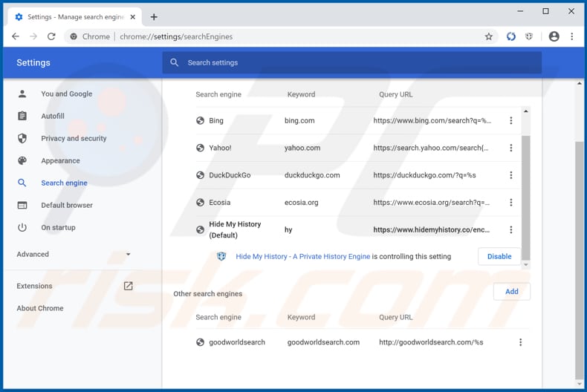Disable the Hide My History extension
This screenshot has width=587, height=392.
point(499,256)
